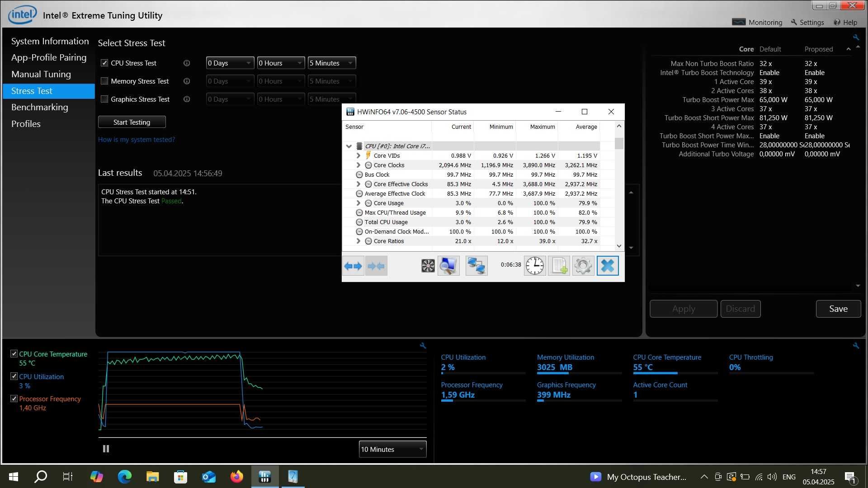Open HWiNFO sensor settings gear icon
This screenshot has height=488, width=868.
583,266
